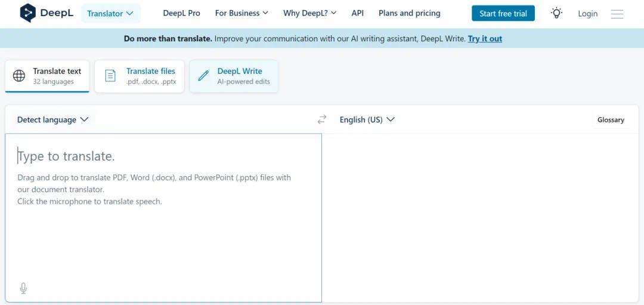Swap languages with the arrows icon

322,119
